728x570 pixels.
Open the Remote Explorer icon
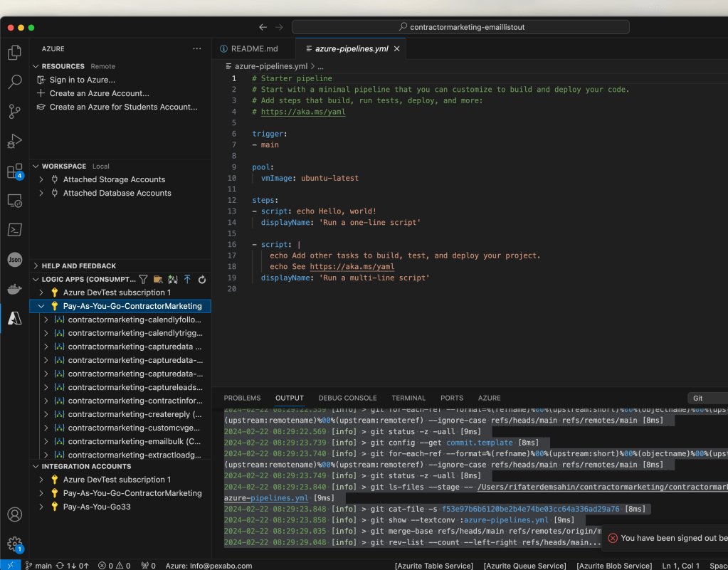[x=14, y=201]
